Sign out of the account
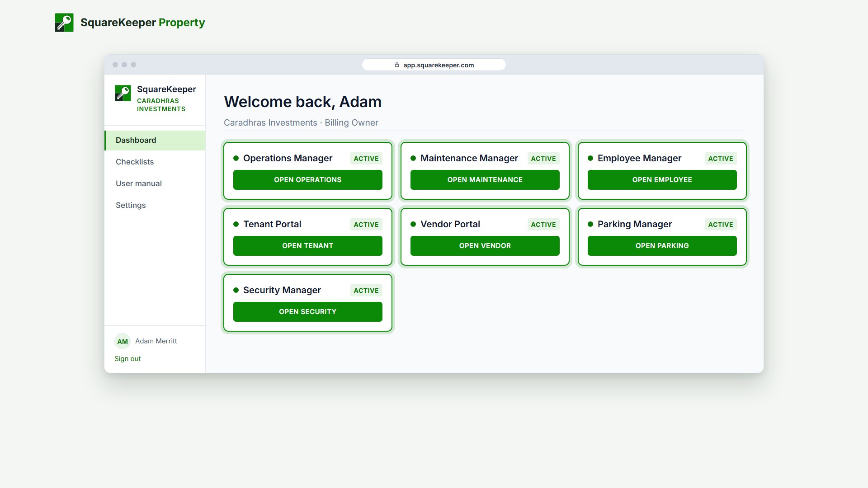 pos(127,359)
